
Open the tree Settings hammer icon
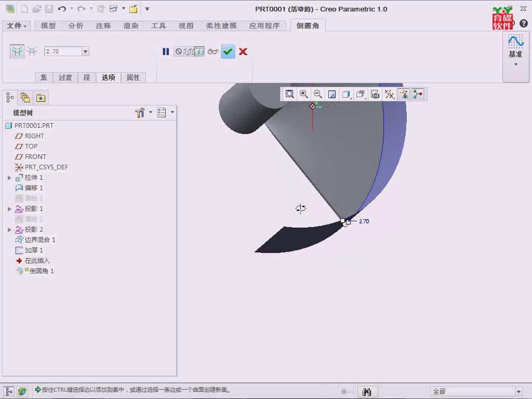click(140, 112)
